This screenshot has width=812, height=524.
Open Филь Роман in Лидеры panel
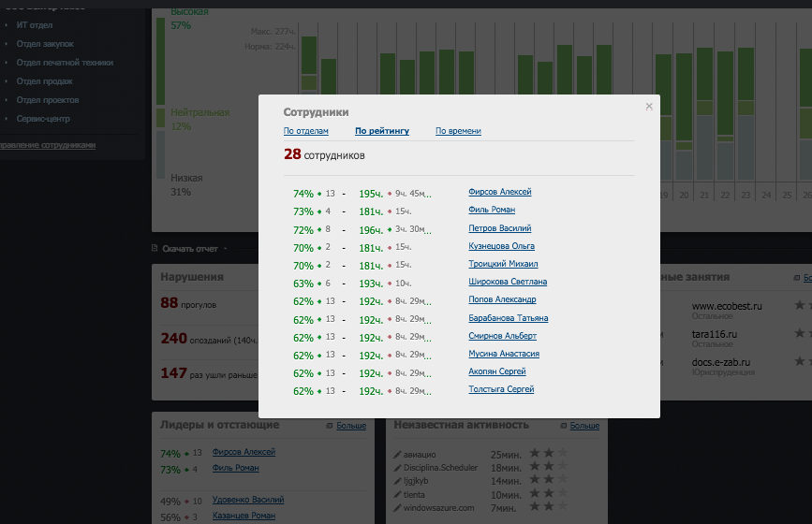pyautogui.click(x=236, y=468)
